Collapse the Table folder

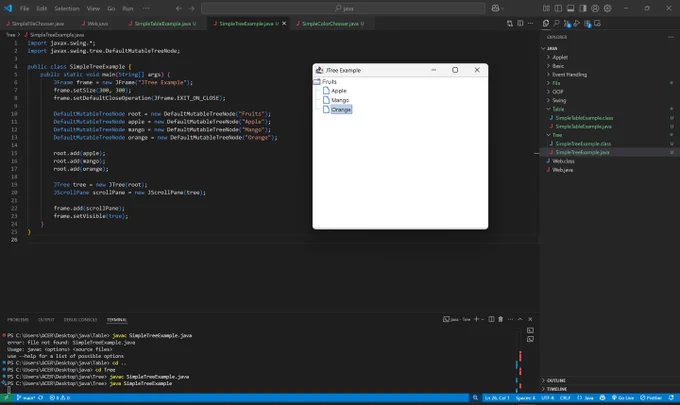tap(558, 109)
